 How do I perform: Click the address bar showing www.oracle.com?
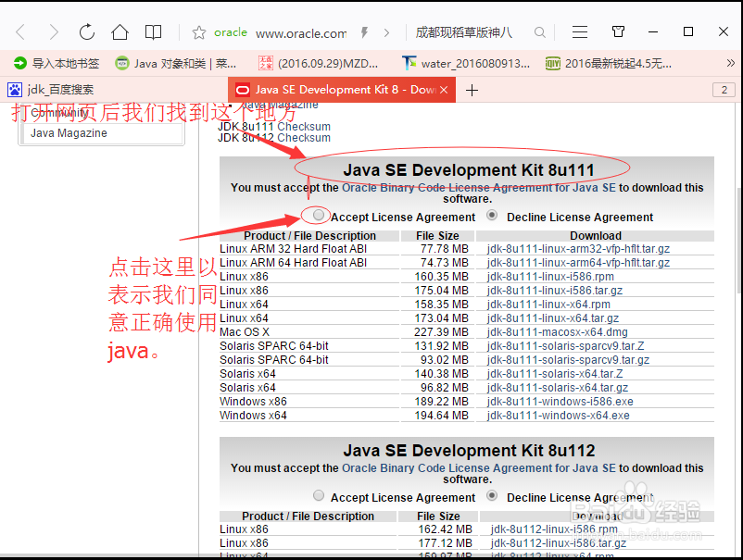point(301,33)
